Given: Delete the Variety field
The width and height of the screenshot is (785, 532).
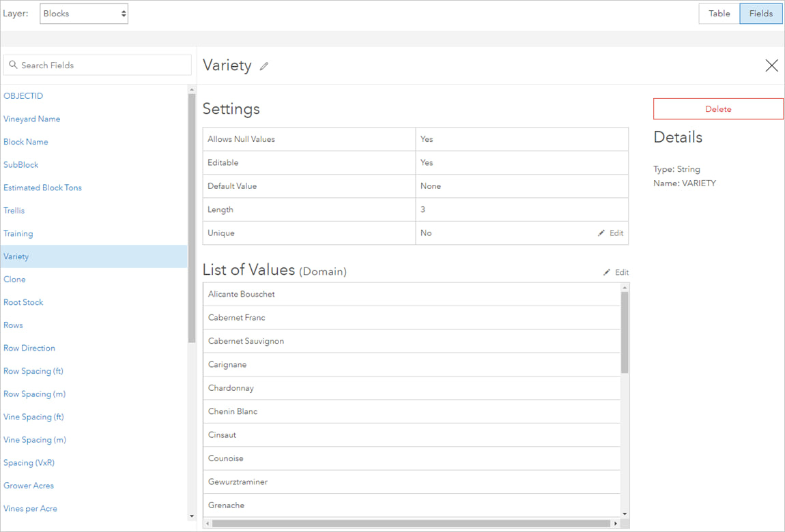Looking at the screenshot, I should 718,108.
